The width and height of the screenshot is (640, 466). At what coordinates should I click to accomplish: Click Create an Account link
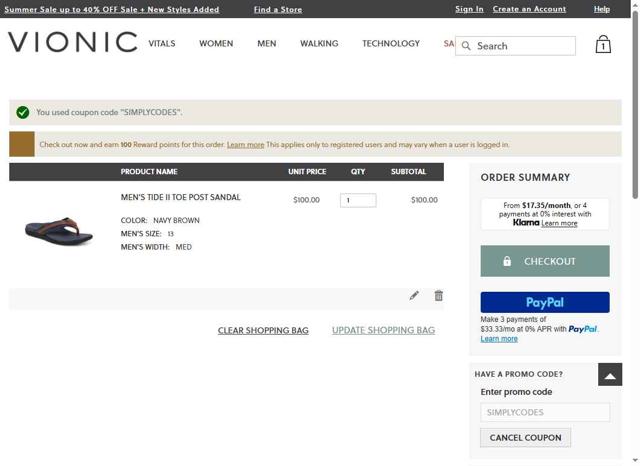[x=529, y=9]
